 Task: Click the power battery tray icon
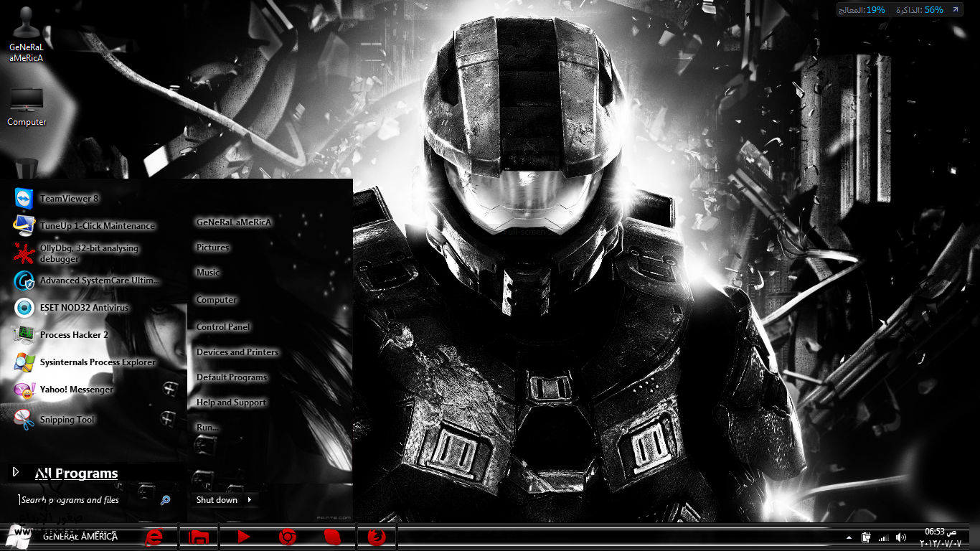(x=866, y=537)
